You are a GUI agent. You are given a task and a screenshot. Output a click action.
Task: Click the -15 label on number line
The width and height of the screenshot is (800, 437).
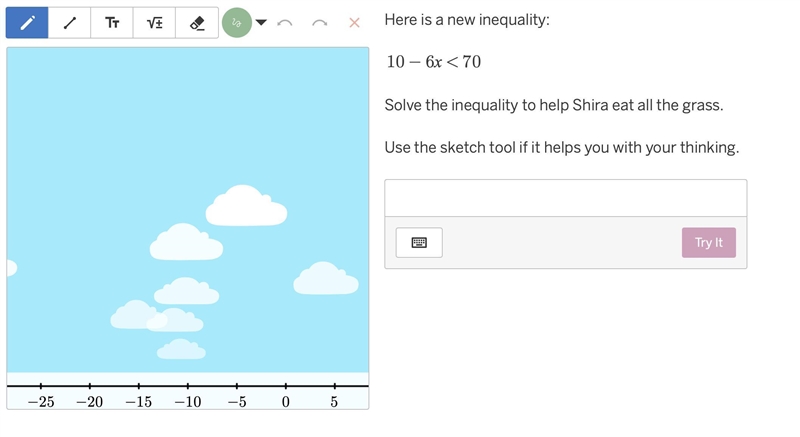[x=139, y=402]
